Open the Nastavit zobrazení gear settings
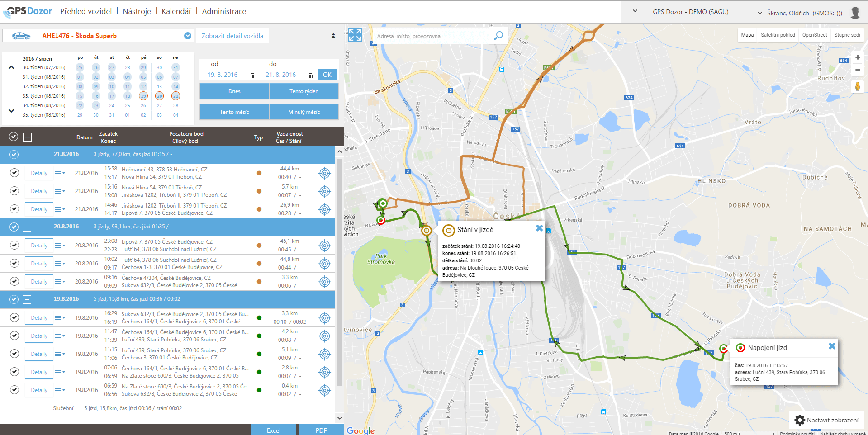Viewport: 868px width, 435px height. [800, 420]
